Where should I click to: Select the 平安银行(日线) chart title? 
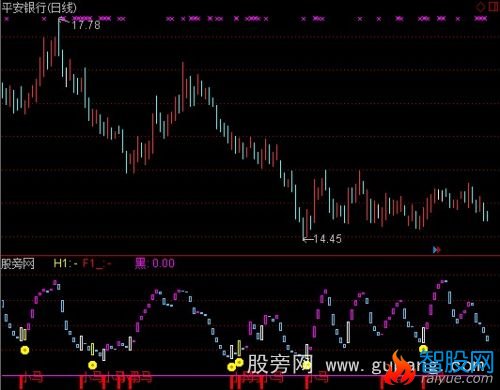point(39,7)
